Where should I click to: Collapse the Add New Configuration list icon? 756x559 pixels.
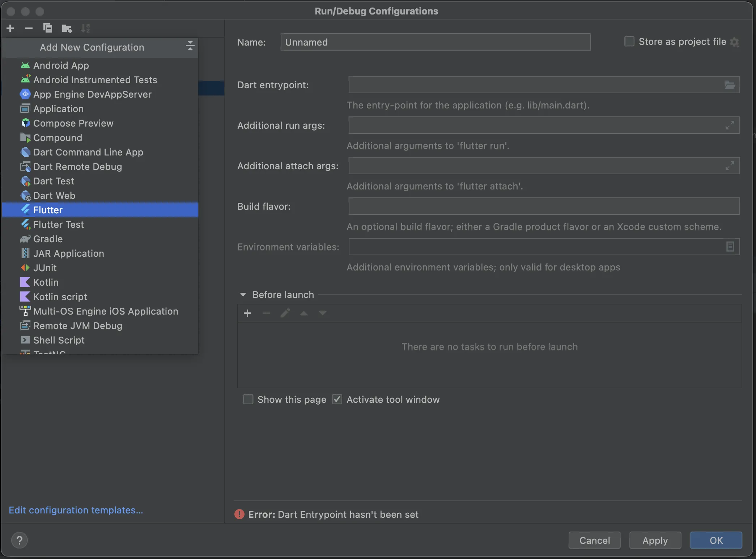click(x=190, y=46)
